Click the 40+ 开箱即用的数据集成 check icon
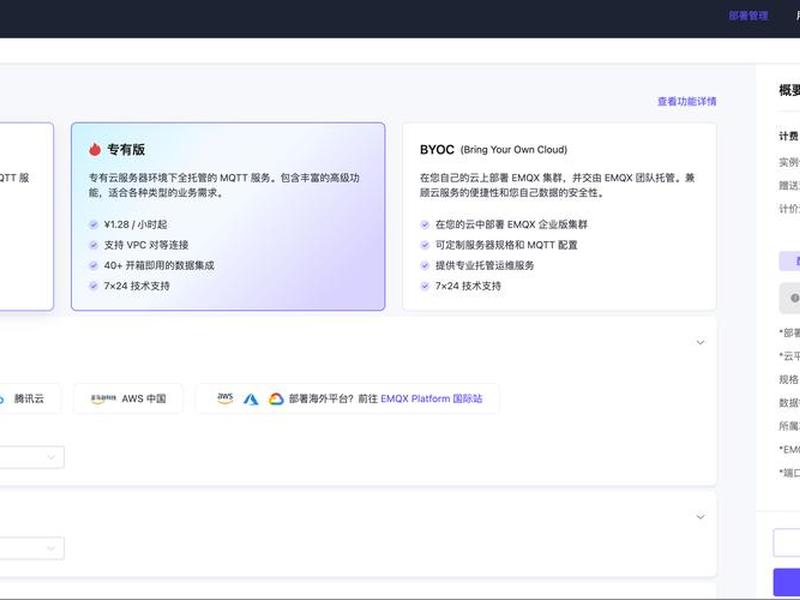 (93, 265)
